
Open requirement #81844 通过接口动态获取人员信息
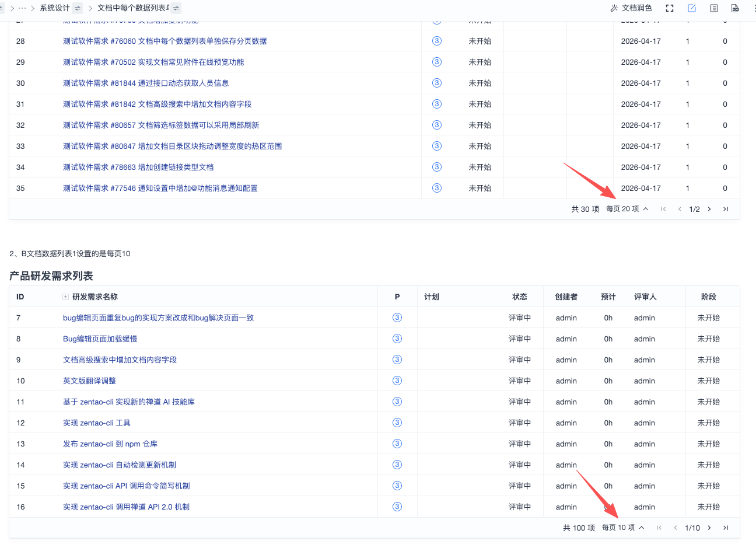[146, 83]
